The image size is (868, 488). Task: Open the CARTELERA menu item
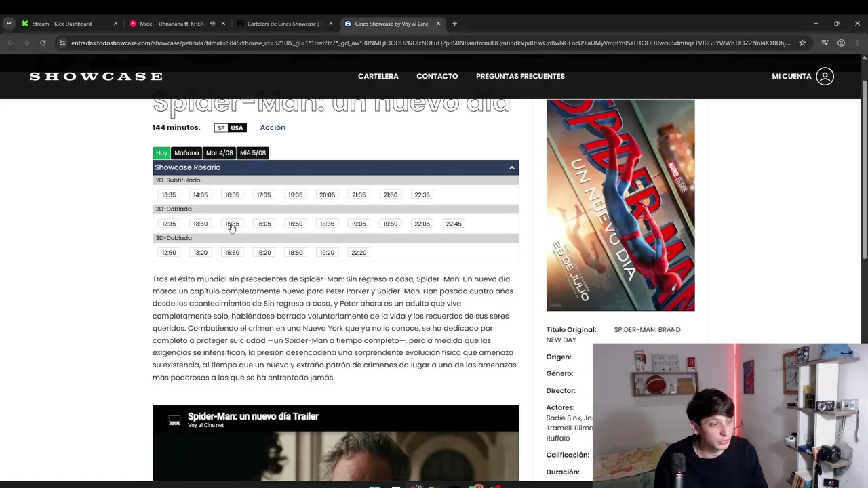pyautogui.click(x=378, y=76)
